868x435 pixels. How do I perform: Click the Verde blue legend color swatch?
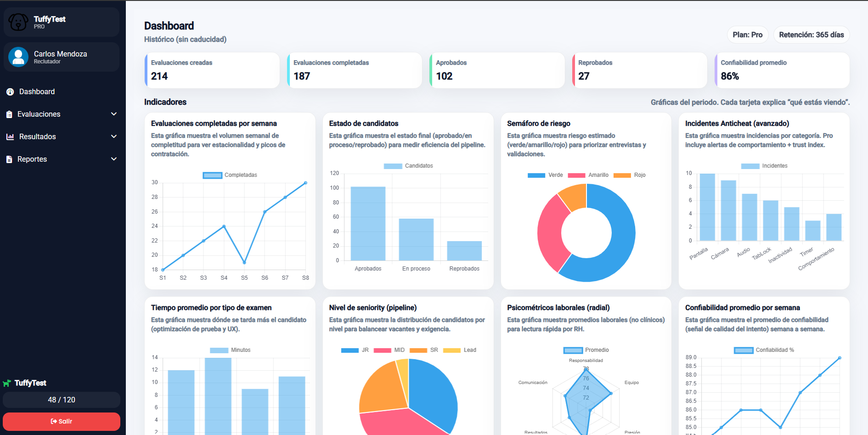coord(536,175)
